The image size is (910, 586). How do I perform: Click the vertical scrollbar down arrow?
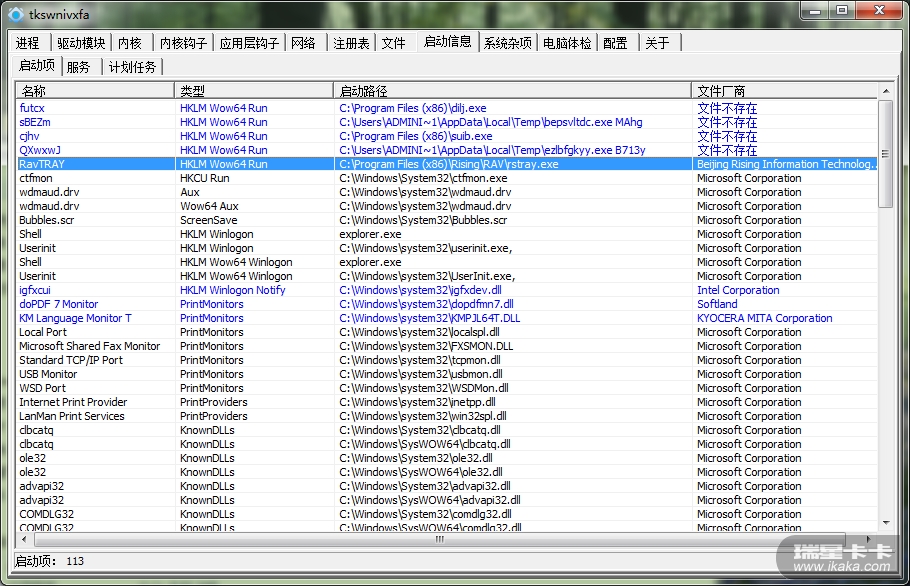coord(885,523)
